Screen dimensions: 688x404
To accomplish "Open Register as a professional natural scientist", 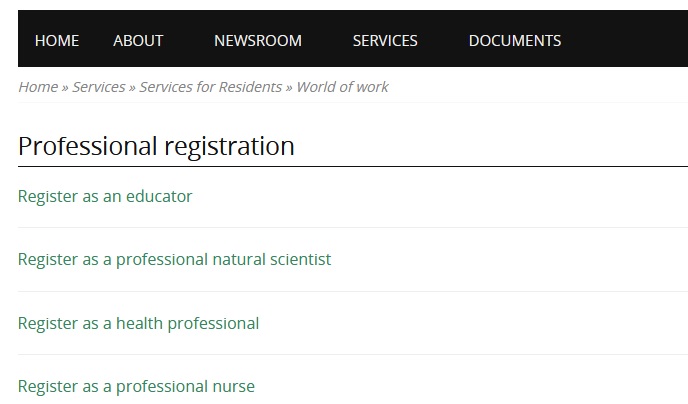I will coord(174,260).
